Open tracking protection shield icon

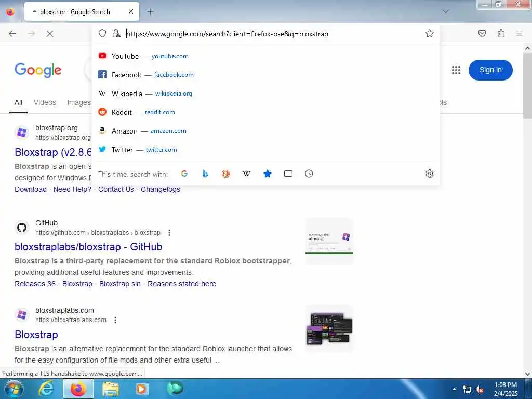click(x=102, y=33)
